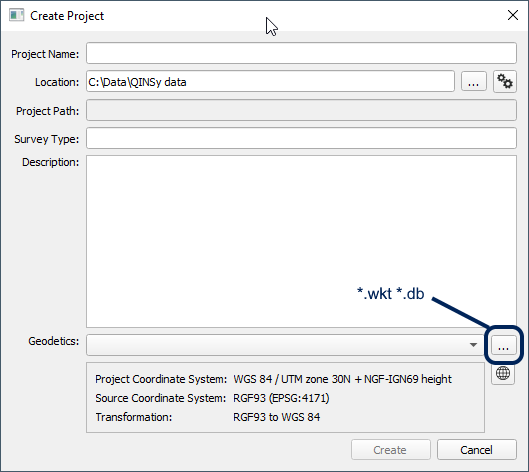
Task: Browse for geodetics wkt or db file
Action: click(503, 345)
